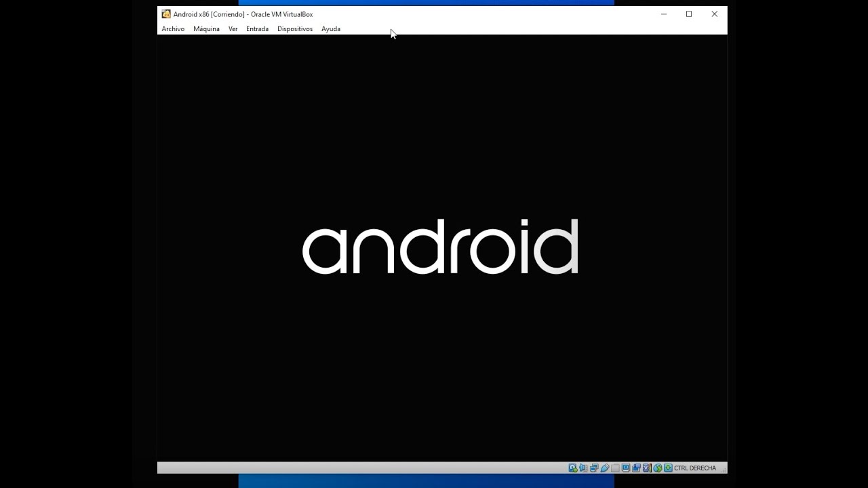Click the network adapters status icon
Image resolution: width=868 pixels, height=488 pixels.
(x=594, y=468)
